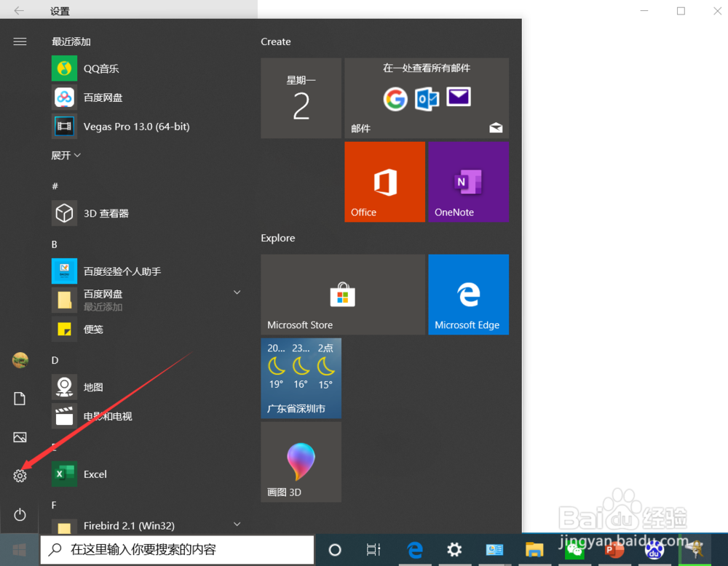
Task: Open the calendar tile 星期一 2
Action: coord(301,98)
